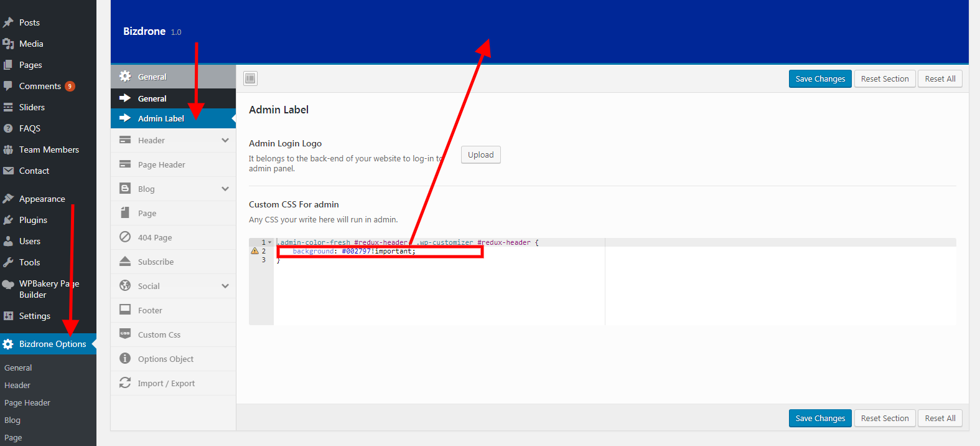
Task: Click the top Save Changes button
Action: click(820, 78)
